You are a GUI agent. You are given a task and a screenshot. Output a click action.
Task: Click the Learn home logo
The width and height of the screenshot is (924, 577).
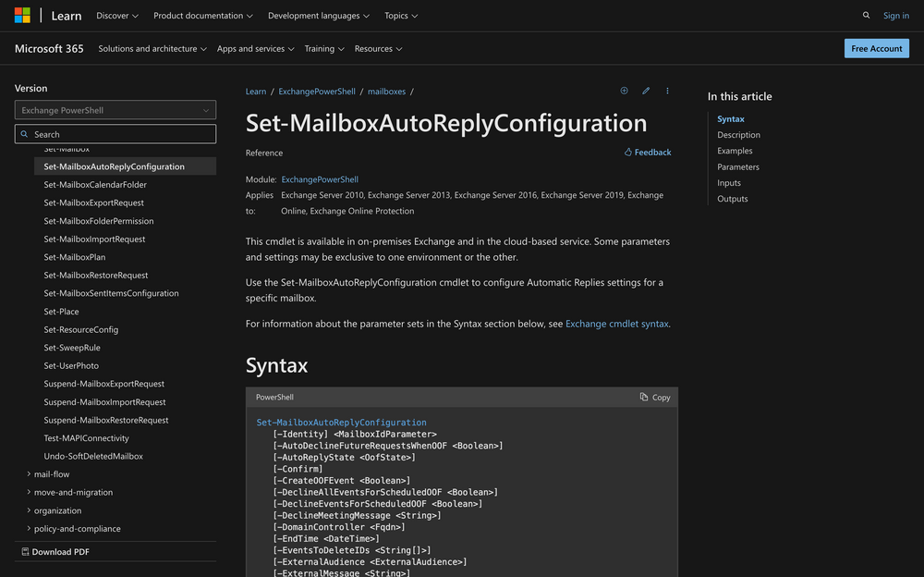[x=66, y=15]
